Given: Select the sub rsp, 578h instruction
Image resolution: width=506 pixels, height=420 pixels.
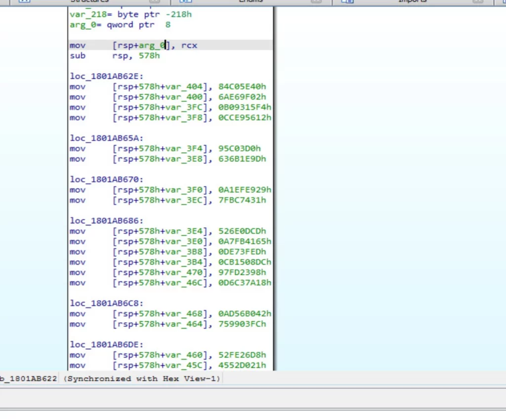Looking at the screenshot, I should tap(115, 56).
